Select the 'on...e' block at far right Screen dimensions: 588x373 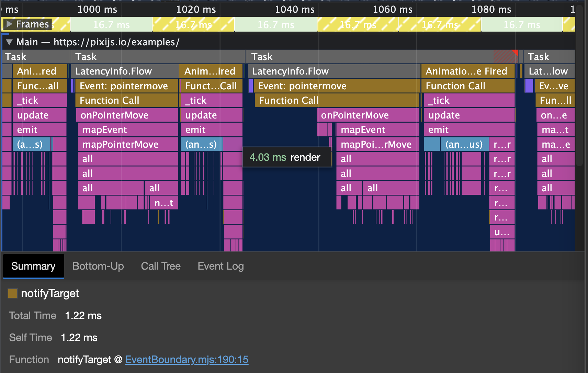(x=555, y=115)
